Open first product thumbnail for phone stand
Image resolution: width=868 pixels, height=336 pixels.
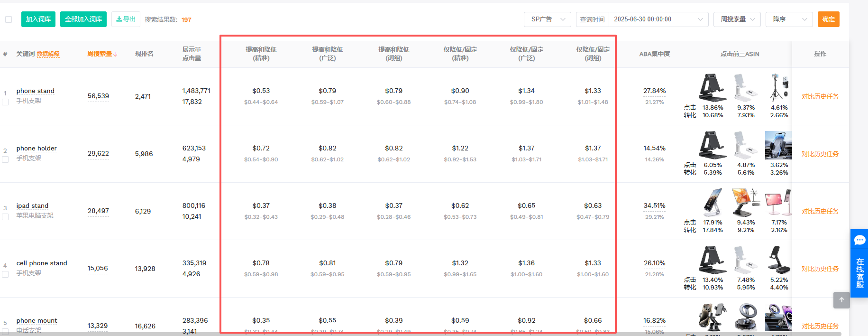pyautogui.click(x=712, y=88)
